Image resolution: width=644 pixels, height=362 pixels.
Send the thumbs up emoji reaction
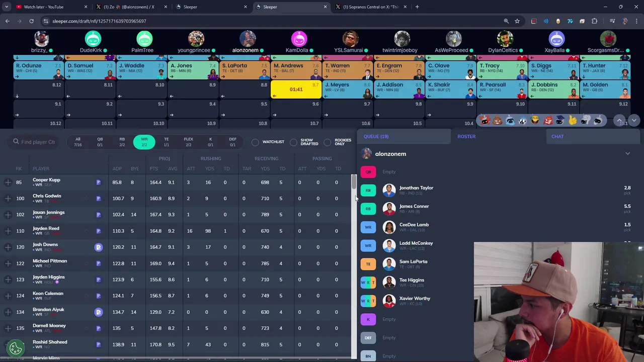(x=573, y=120)
